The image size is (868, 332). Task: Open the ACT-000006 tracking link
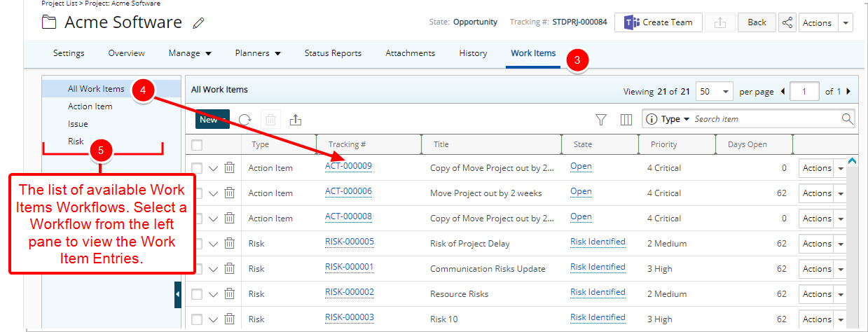(x=348, y=191)
